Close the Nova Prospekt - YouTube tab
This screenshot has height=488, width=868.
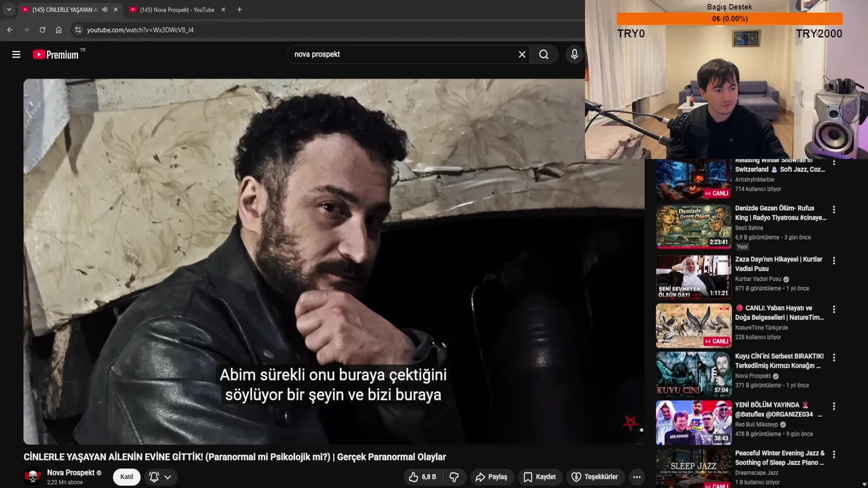pos(223,9)
